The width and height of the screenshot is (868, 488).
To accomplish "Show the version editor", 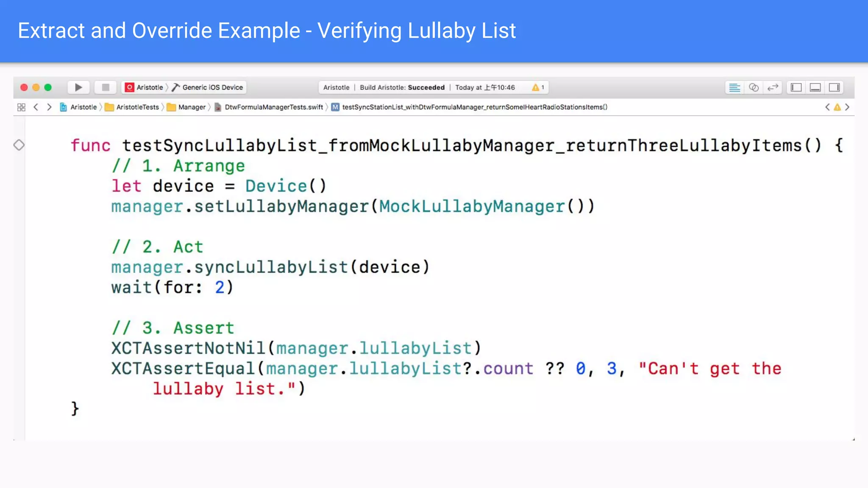I will (773, 87).
